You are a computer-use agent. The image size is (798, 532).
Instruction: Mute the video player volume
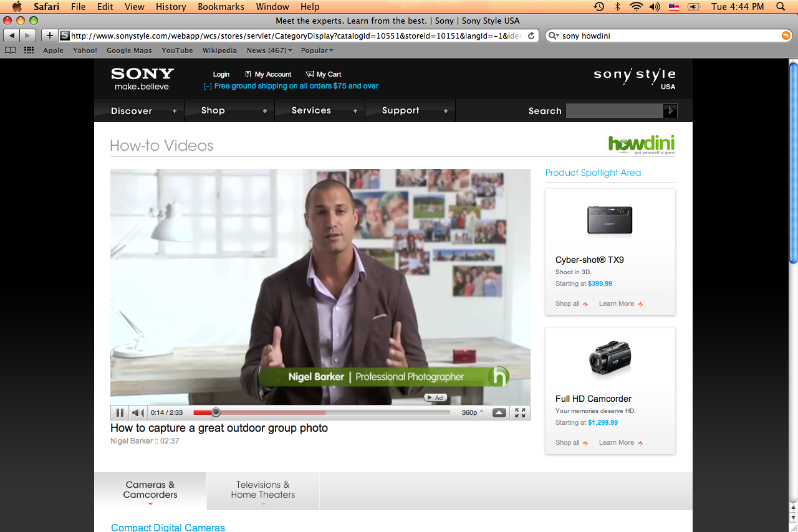pos(138,412)
